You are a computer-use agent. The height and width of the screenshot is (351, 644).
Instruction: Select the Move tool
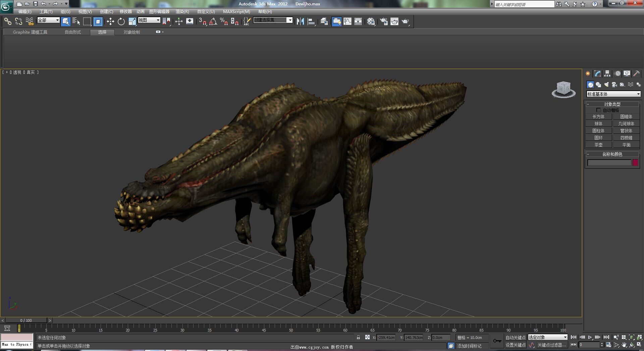[x=110, y=21]
